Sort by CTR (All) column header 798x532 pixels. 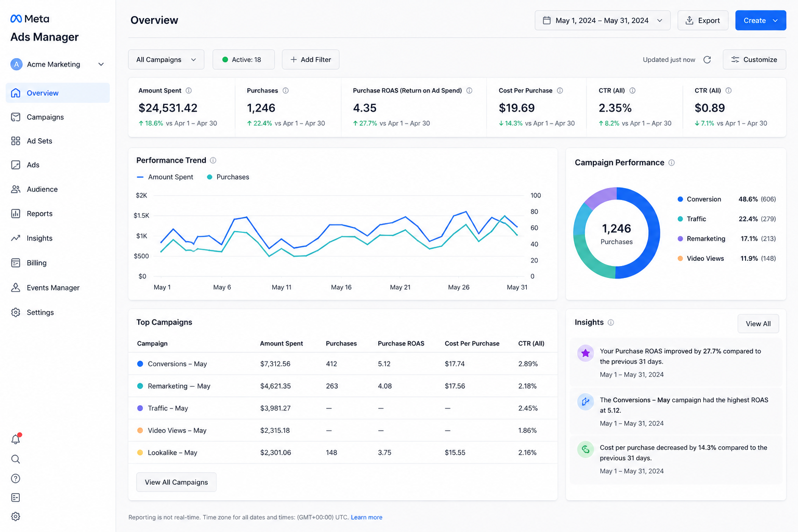pyautogui.click(x=531, y=343)
